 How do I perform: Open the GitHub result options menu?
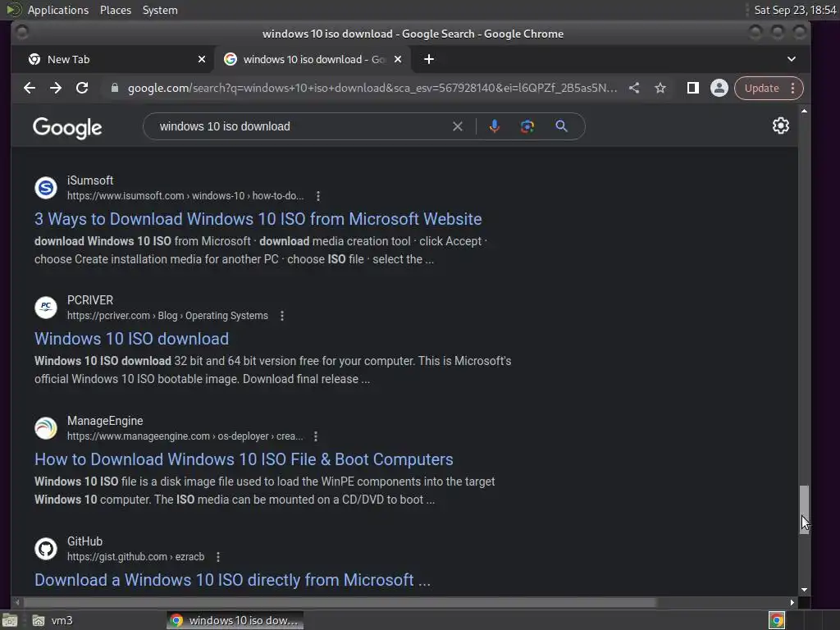218,557
